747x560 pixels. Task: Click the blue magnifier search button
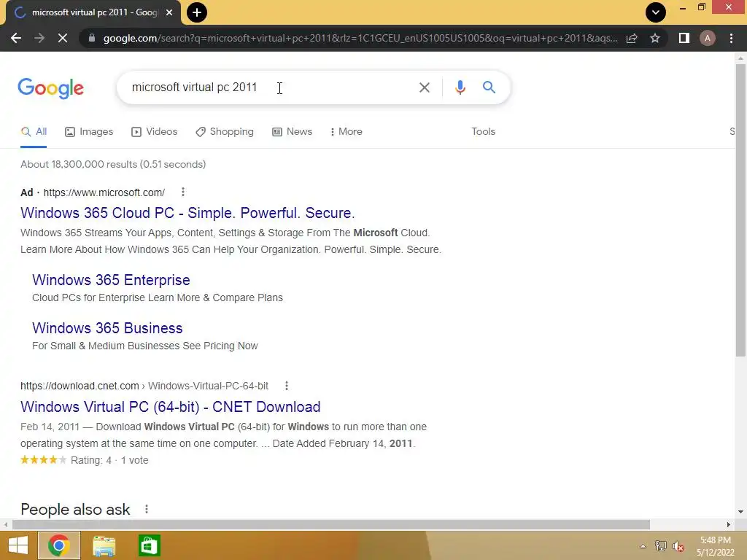click(x=489, y=87)
